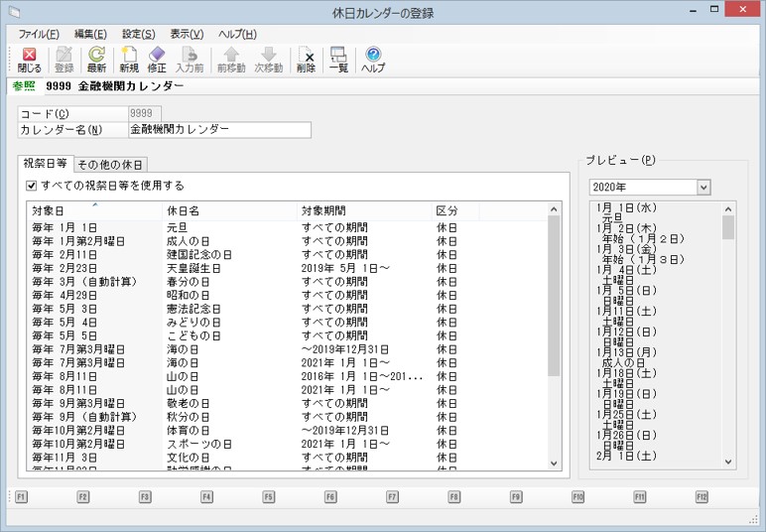
Task: Click the F6 function key button
Action: coord(330,497)
